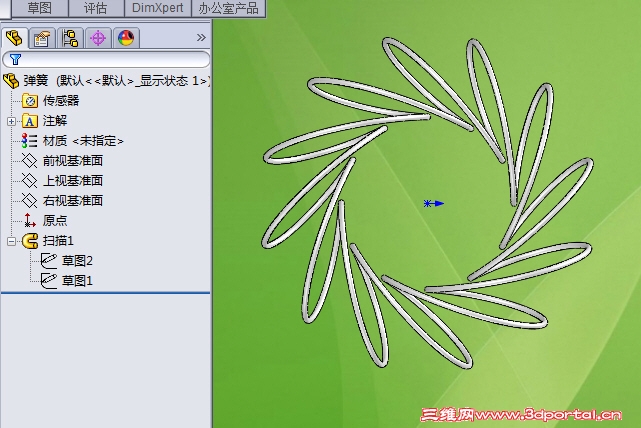Image resolution: width=641 pixels, height=428 pixels.
Task: Click the 草图1 sketch icon
Action: pyautogui.click(x=49, y=280)
